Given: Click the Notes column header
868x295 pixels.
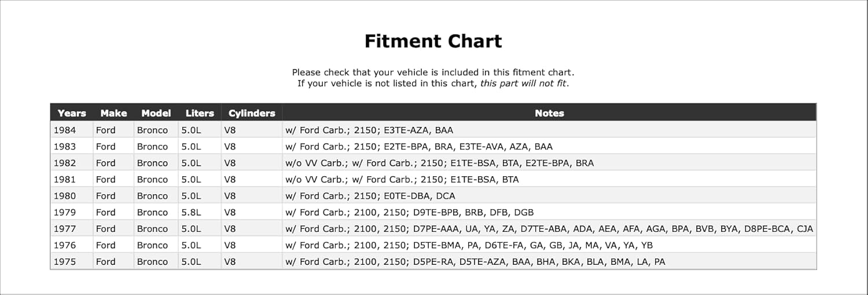Looking at the screenshot, I should [549, 113].
